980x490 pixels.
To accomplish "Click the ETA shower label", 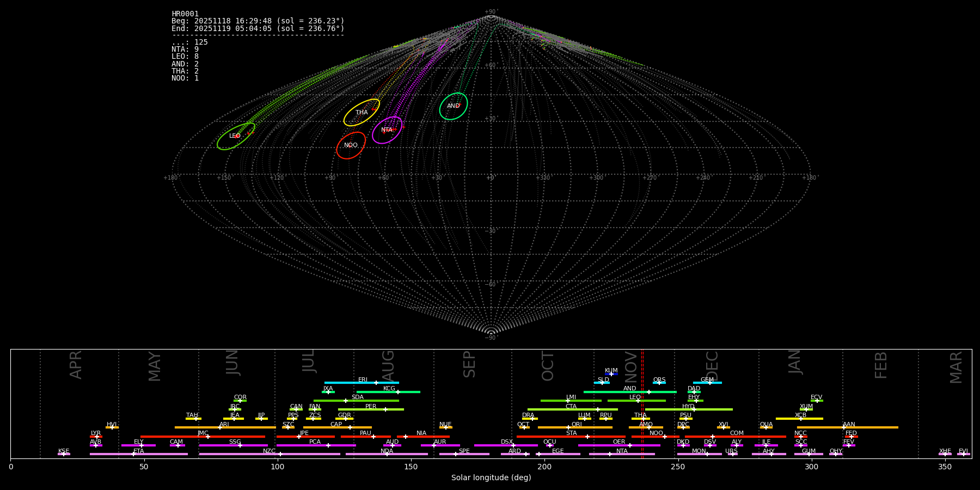I will 139,451.
